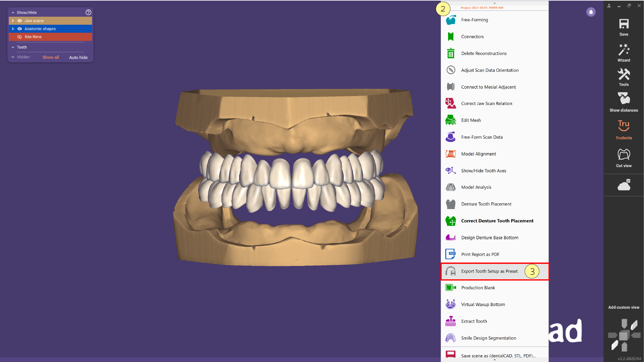Image resolution: width=644 pixels, height=362 pixels.
Task: Click the user account icon
Action: point(609,6)
